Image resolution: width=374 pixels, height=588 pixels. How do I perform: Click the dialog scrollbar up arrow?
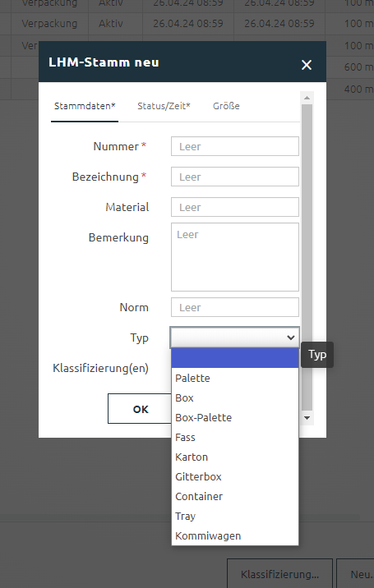pyautogui.click(x=307, y=98)
